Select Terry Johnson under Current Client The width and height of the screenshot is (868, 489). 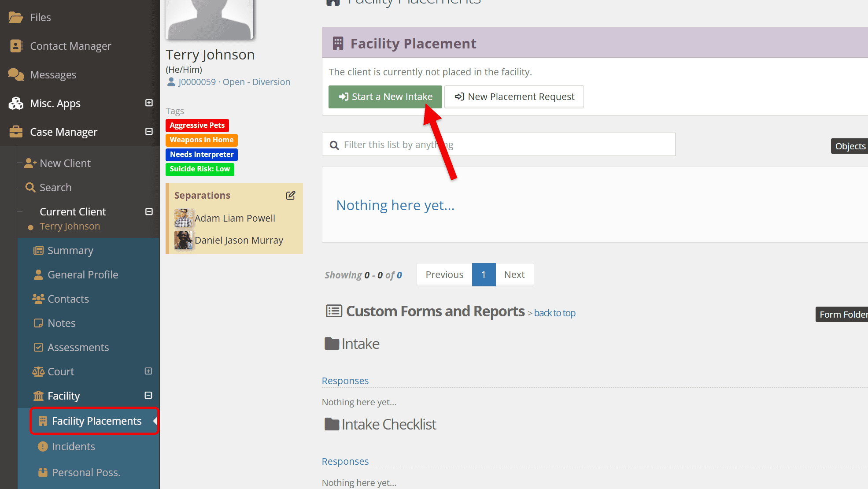[x=70, y=226]
